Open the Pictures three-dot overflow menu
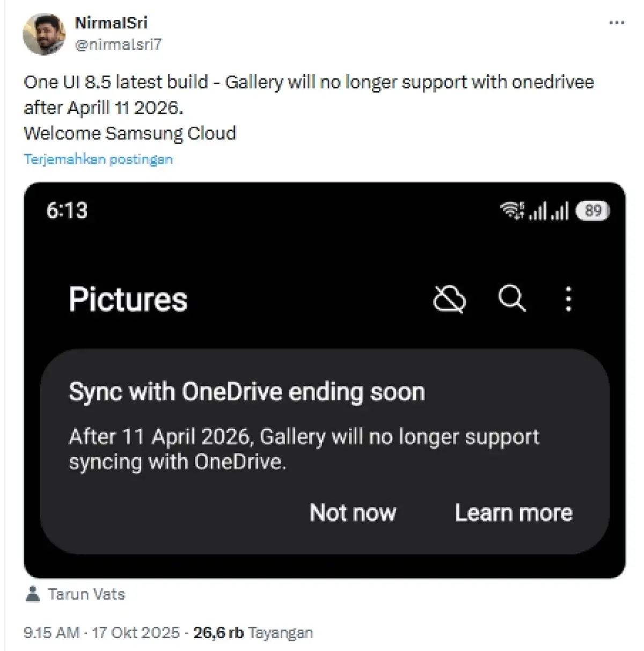644x651 pixels. tap(568, 298)
